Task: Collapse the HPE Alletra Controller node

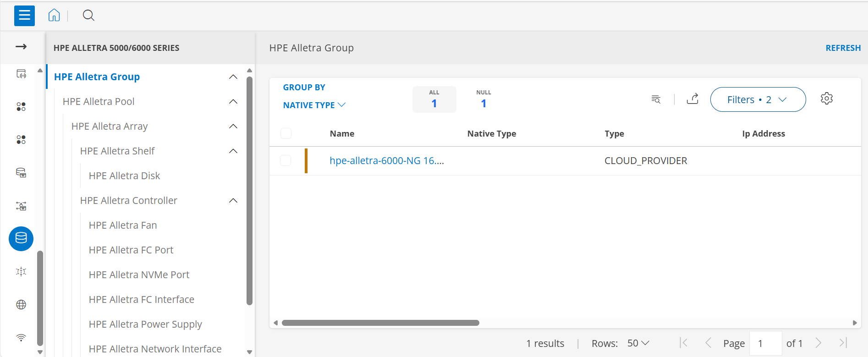Action: click(x=233, y=201)
